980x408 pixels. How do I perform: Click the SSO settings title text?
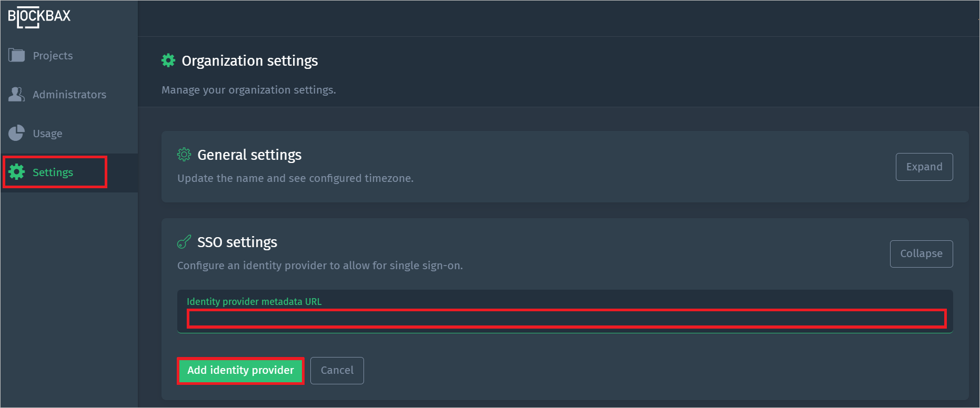(x=237, y=242)
